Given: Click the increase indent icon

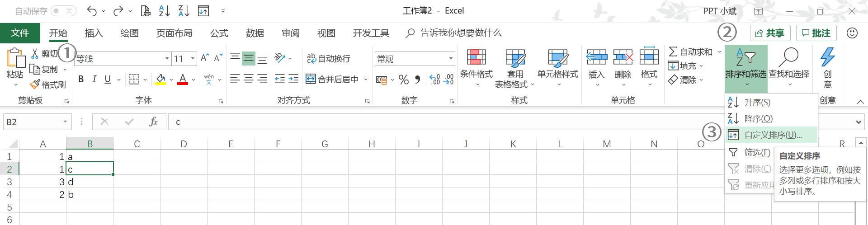Looking at the screenshot, I should point(293,80).
